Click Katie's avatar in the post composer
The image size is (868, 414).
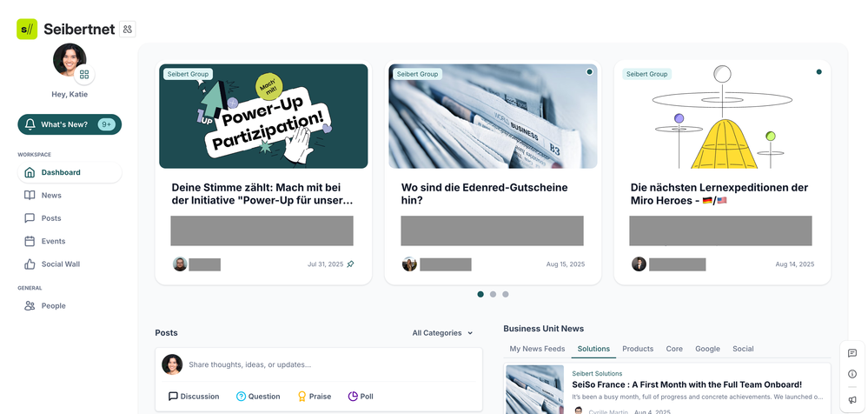(x=172, y=364)
